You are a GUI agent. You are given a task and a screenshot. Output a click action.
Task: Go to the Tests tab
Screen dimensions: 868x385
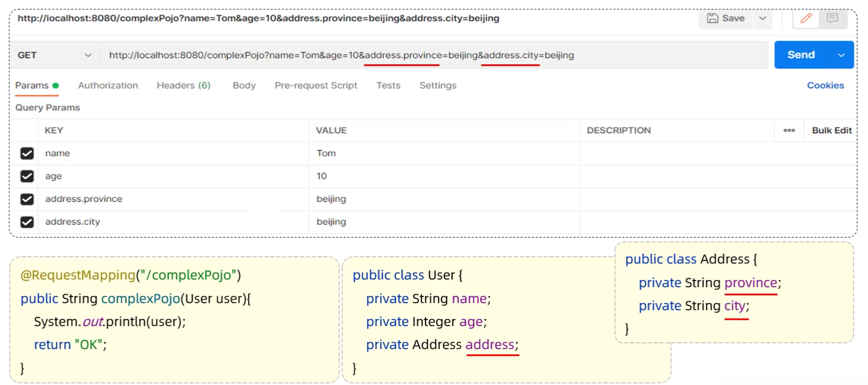(388, 85)
